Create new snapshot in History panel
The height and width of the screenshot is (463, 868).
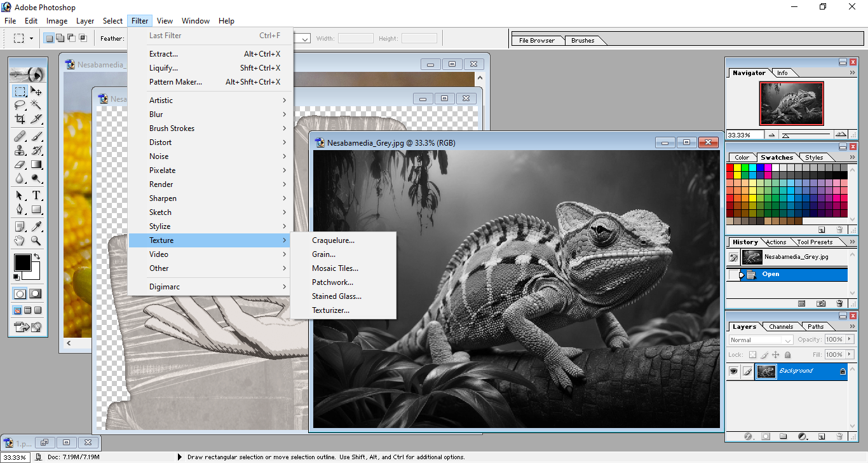[x=821, y=304]
